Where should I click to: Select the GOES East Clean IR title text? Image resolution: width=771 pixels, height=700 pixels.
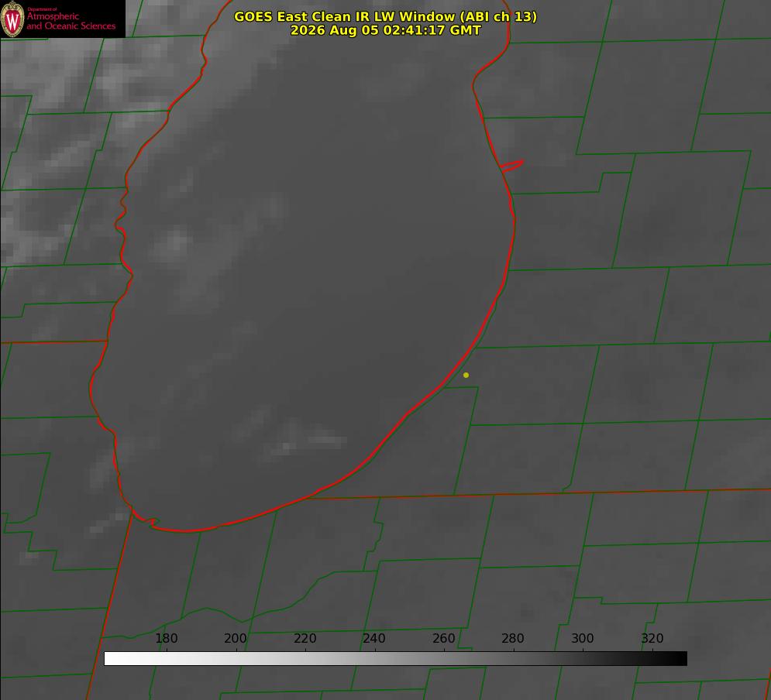coord(385,17)
